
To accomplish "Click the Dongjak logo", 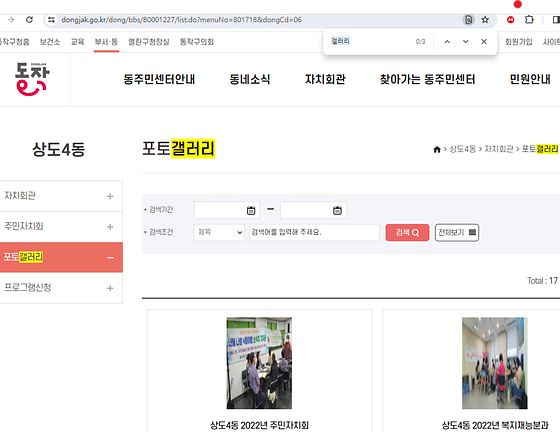I will pos(32,79).
